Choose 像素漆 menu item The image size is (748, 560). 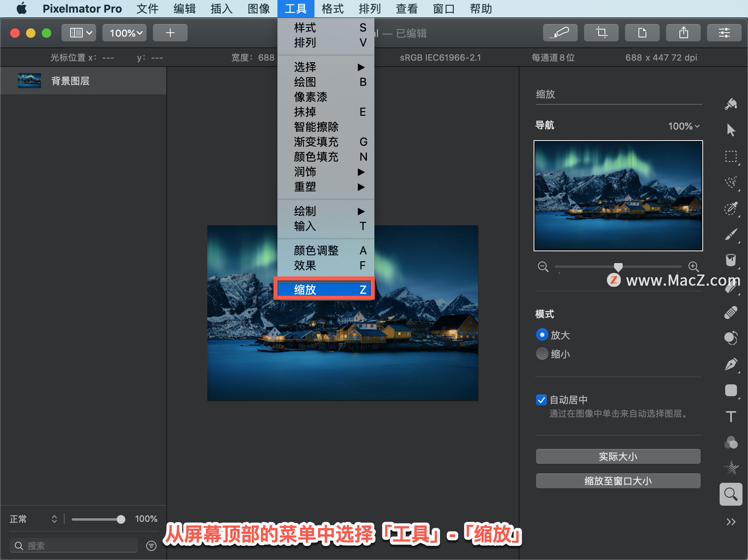point(326,97)
